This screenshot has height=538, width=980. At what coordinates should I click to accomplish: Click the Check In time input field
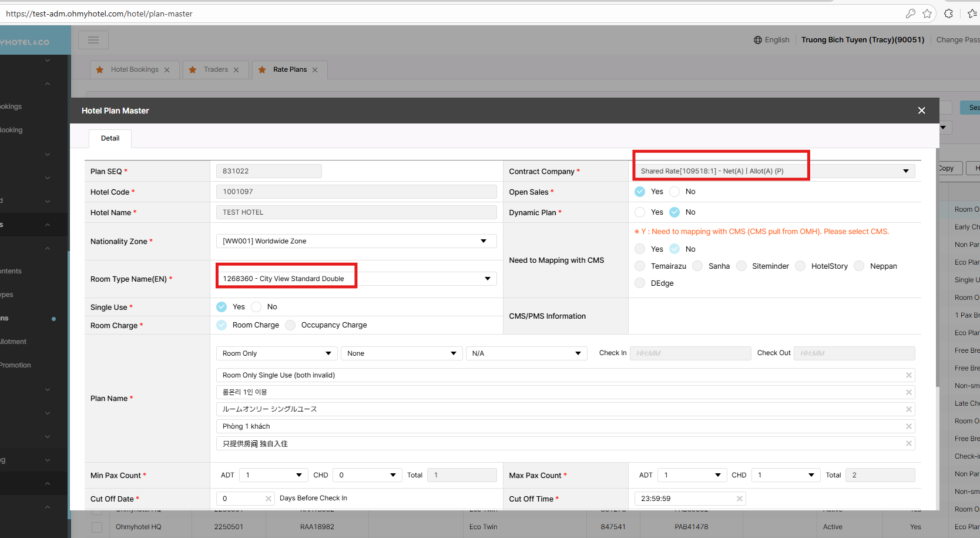pyautogui.click(x=690, y=353)
